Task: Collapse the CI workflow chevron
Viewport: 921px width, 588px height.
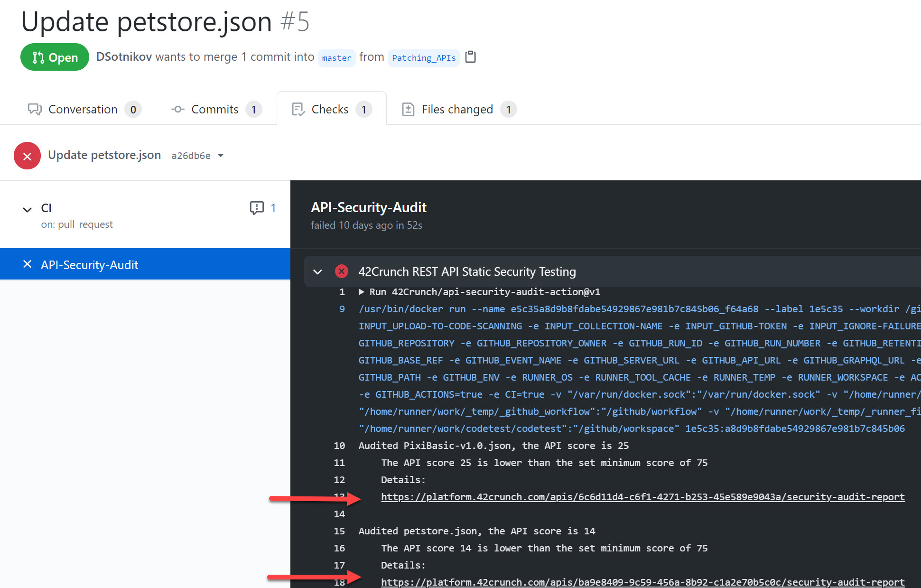Action: pos(28,209)
